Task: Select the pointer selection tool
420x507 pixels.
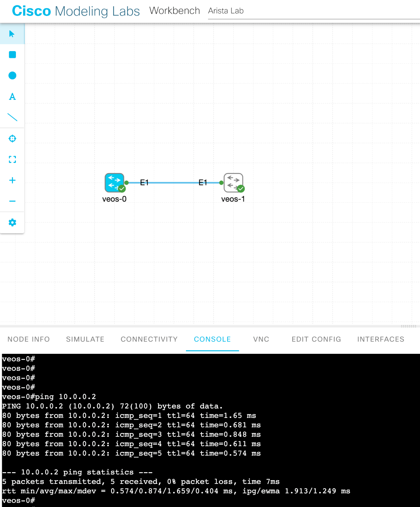Action: (12, 34)
